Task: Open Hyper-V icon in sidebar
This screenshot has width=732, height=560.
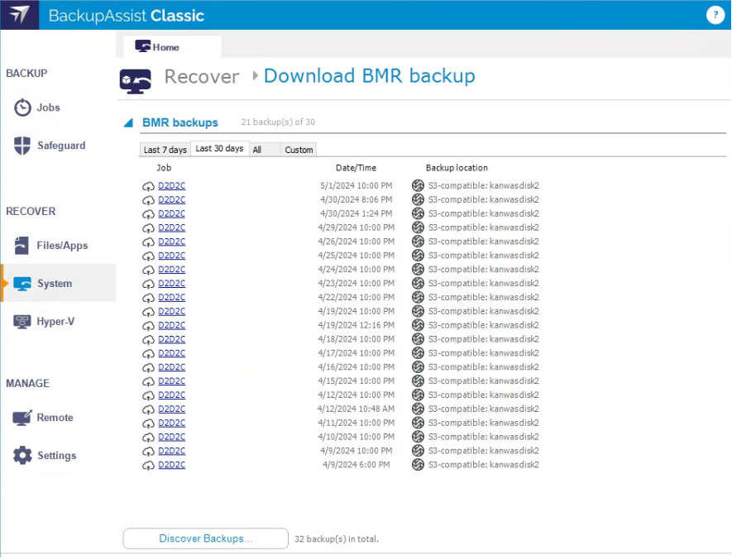Action: click(x=22, y=322)
